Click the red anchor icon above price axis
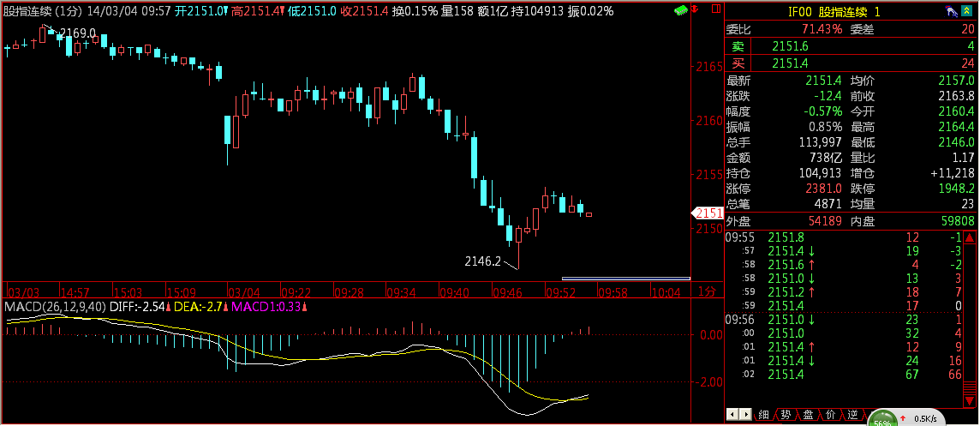 (x=696, y=10)
